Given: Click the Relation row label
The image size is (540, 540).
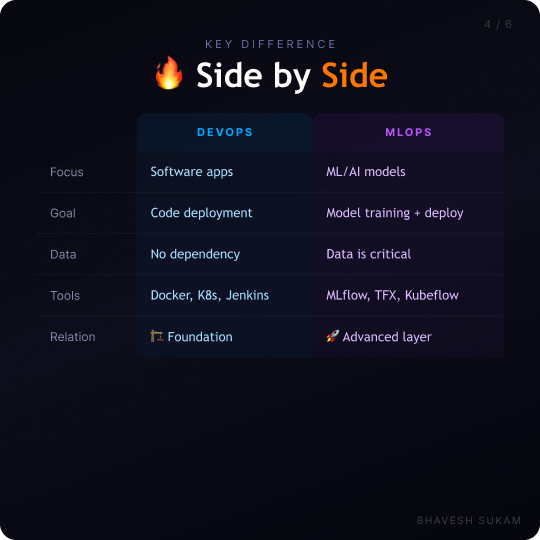Looking at the screenshot, I should [73, 337].
